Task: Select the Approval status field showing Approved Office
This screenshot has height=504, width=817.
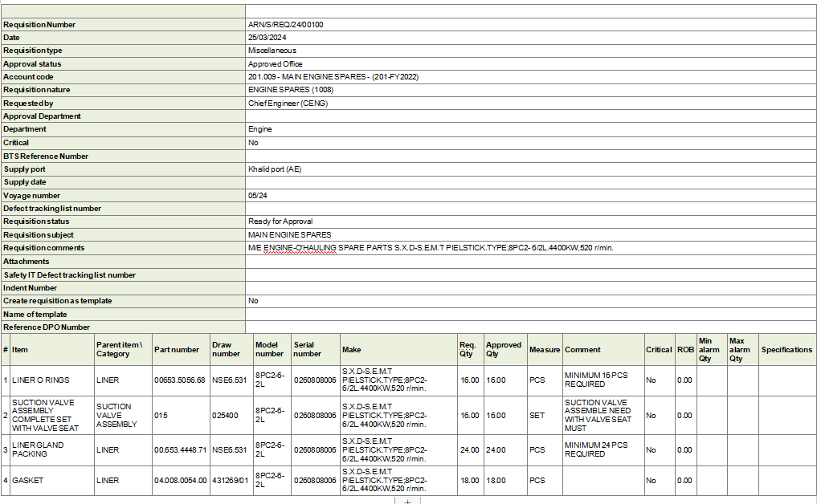Action: (276, 63)
